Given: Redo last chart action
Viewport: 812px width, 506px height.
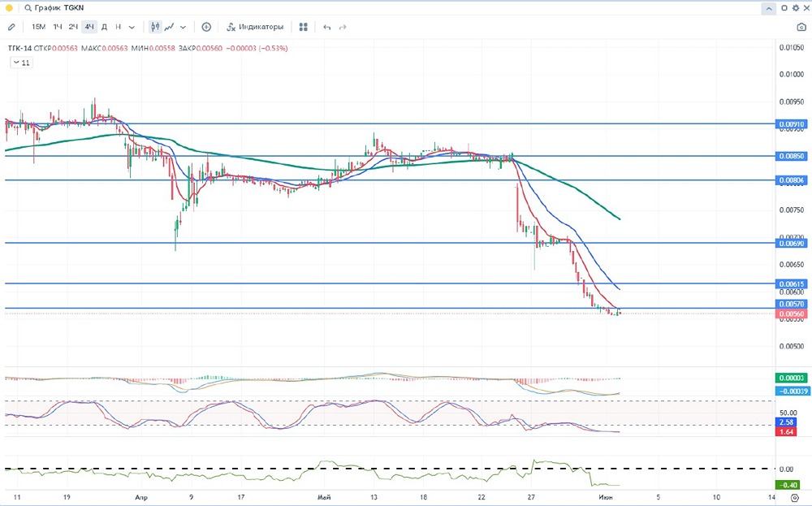Looking at the screenshot, I should tap(343, 27).
